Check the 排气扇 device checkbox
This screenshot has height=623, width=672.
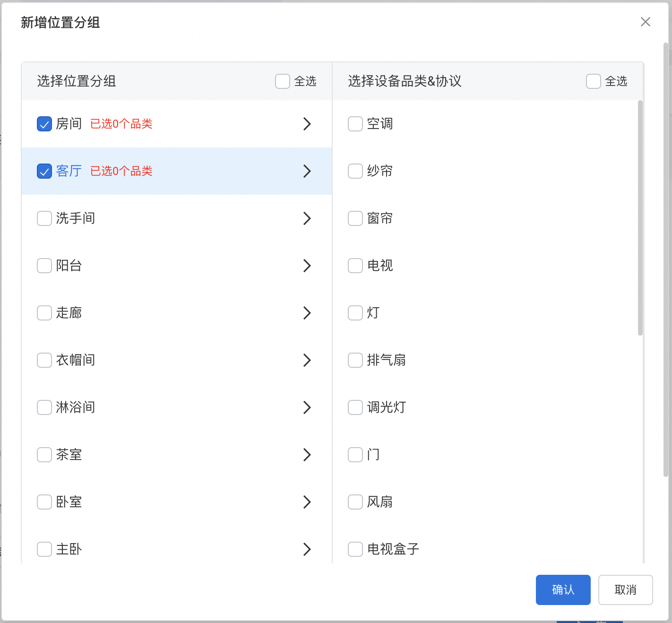click(355, 360)
